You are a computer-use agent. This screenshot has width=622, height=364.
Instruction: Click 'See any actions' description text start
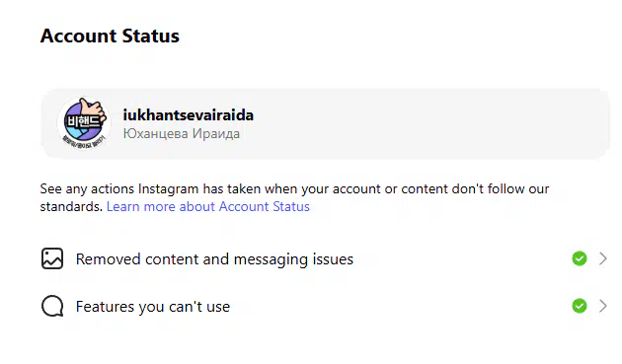(87, 188)
